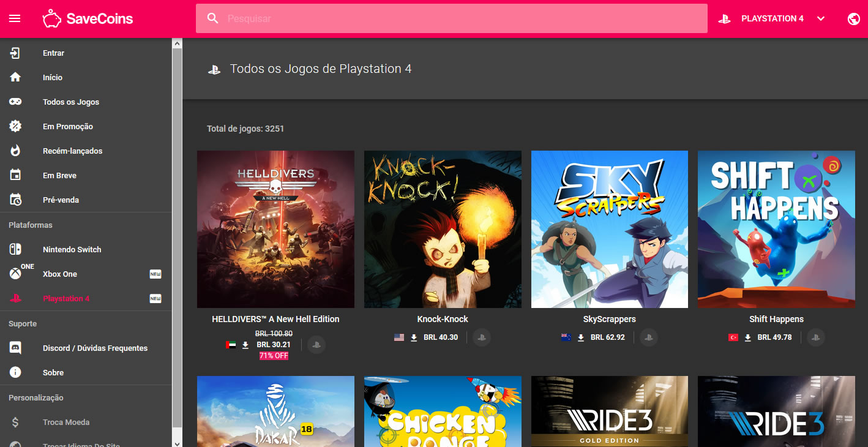This screenshot has width=868, height=447.
Task: Click the dollar sign Troca Moeda icon
Action: click(15, 422)
